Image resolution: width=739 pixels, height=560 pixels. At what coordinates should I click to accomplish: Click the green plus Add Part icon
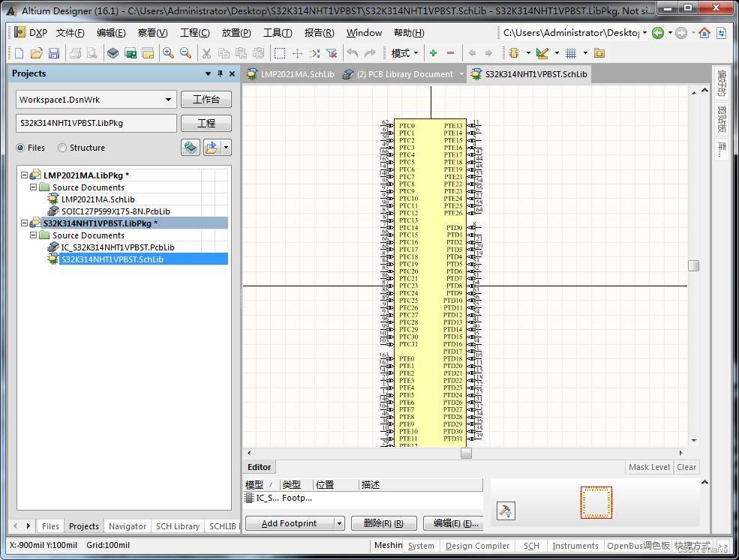(433, 53)
